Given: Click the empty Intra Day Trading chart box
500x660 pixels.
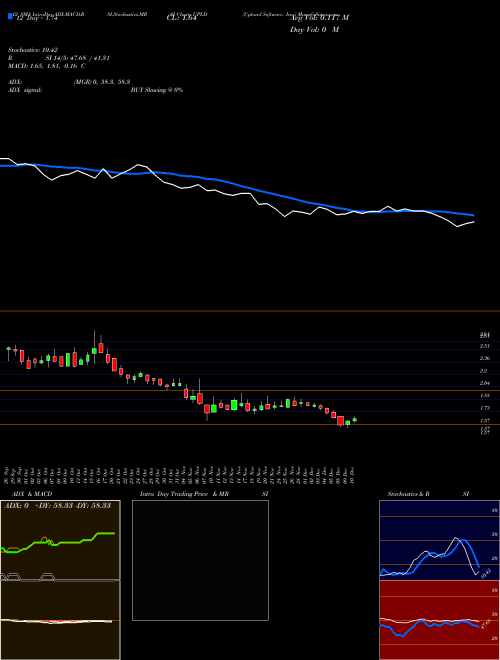Looking at the screenshot, I should 200,560.
